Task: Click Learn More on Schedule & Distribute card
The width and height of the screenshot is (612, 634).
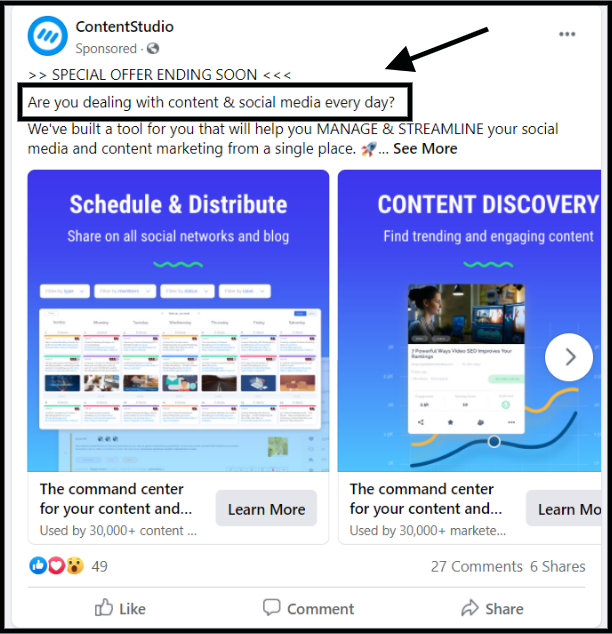Action: tap(266, 509)
